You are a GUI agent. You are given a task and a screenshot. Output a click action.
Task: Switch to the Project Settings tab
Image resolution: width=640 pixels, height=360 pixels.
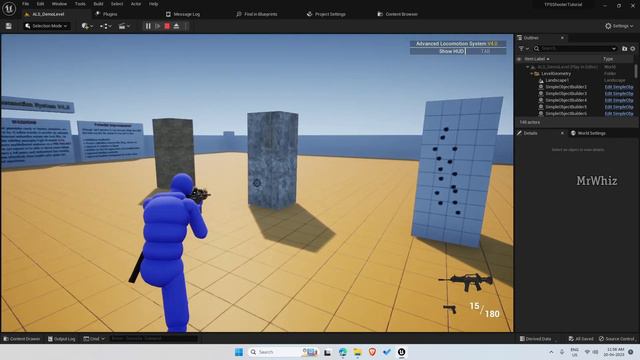point(326,14)
